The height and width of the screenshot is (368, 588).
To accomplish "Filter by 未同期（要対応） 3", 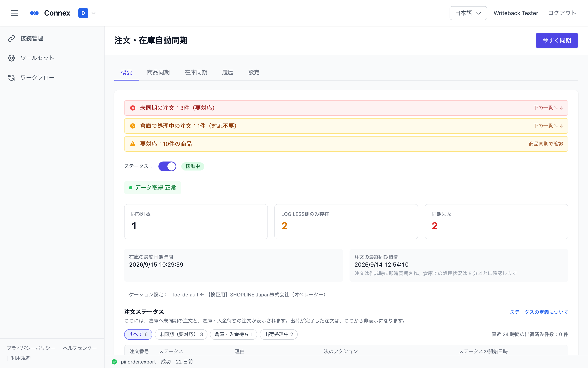I will [181, 334].
